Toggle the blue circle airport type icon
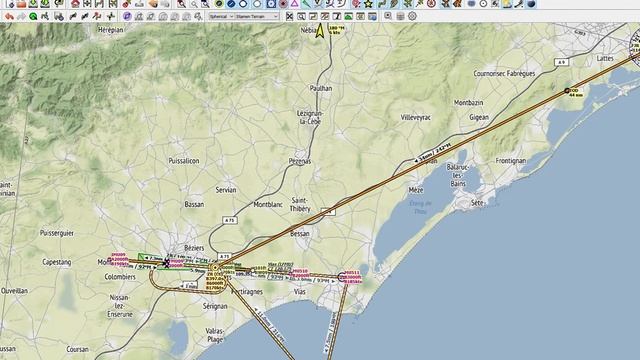The width and height of the screenshot is (640, 360). coord(231,4)
